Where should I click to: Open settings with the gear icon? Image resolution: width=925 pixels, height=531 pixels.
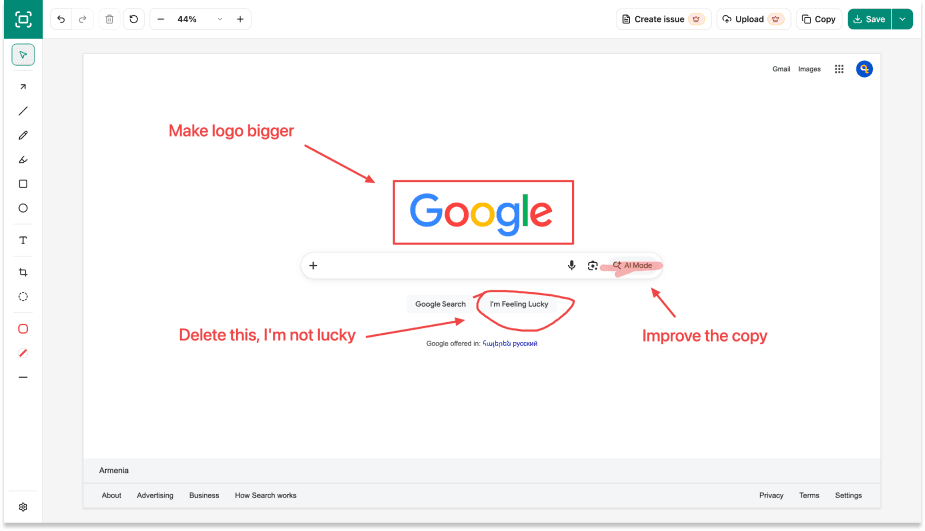click(x=23, y=507)
